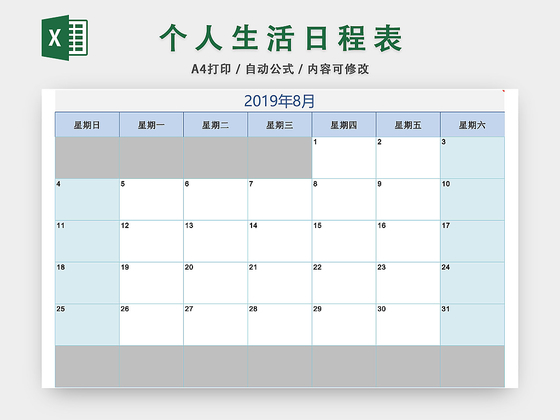Select the day 4 calendar cell
Screen dimensions: 560x420
[x=87, y=200]
